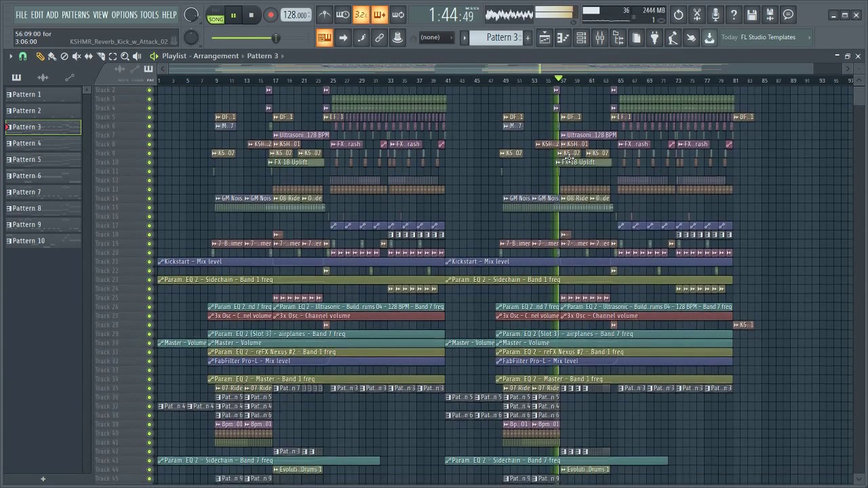
Task: Open the OPTIONS menu
Action: point(124,15)
